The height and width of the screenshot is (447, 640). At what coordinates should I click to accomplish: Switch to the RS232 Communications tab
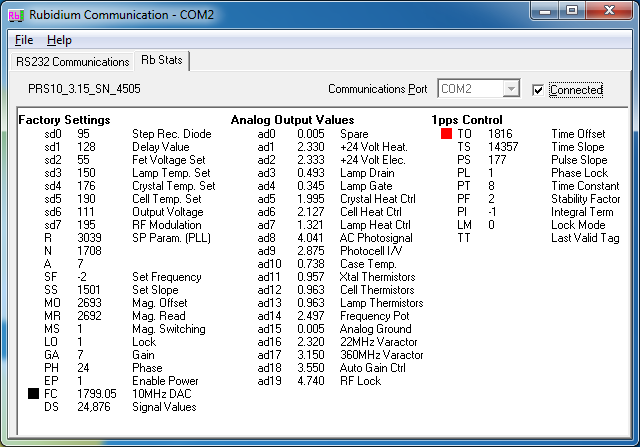click(x=73, y=62)
